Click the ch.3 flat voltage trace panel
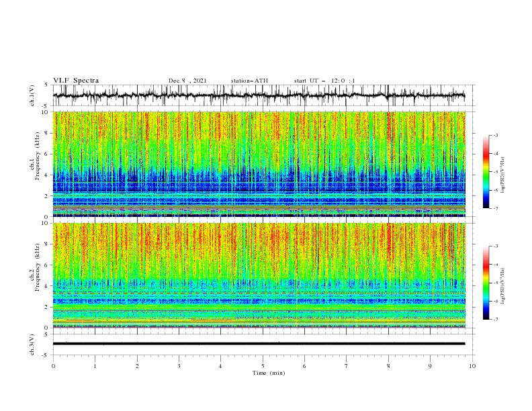Viewport: 532px width, 411px height. coord(264,345)
